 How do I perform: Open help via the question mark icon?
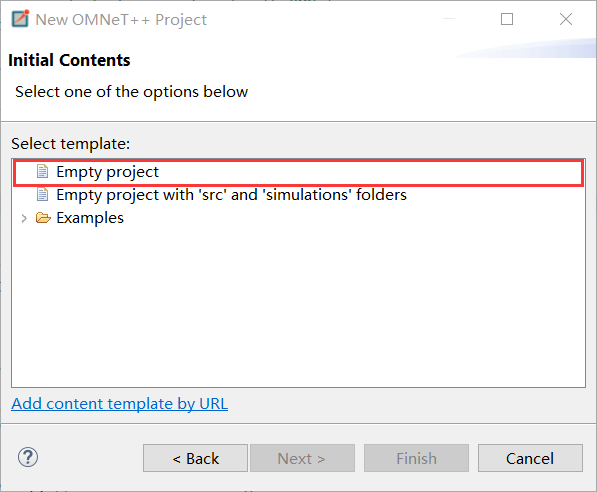click(x=28, y=457)
